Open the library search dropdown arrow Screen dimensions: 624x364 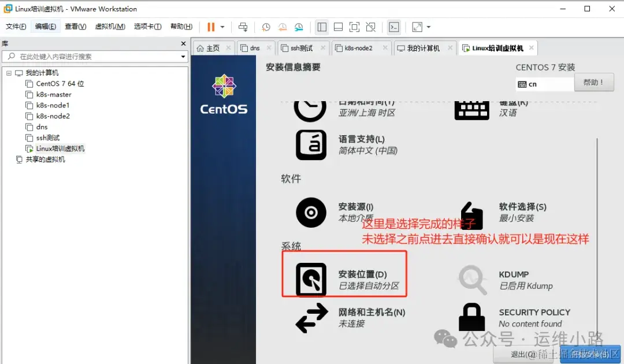pyautogui.click(x=183, y=57)
